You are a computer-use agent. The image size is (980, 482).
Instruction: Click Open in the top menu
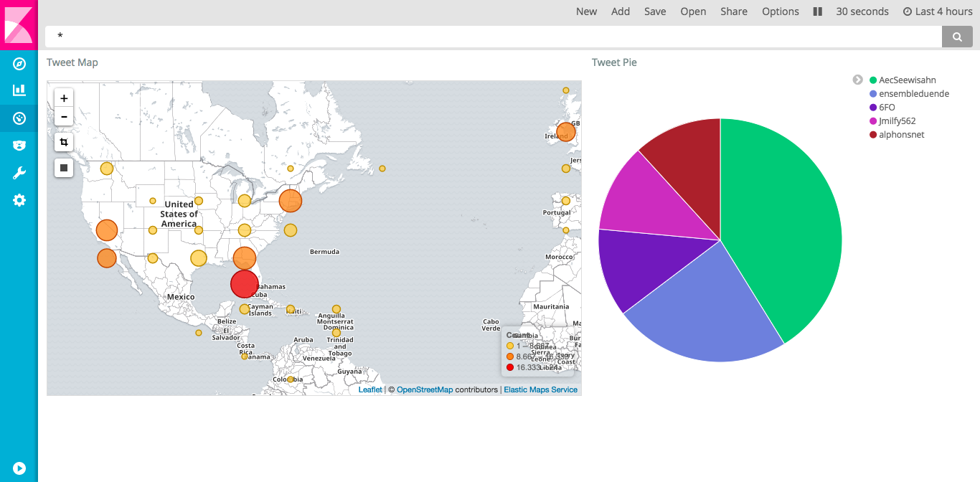point(693,11)
